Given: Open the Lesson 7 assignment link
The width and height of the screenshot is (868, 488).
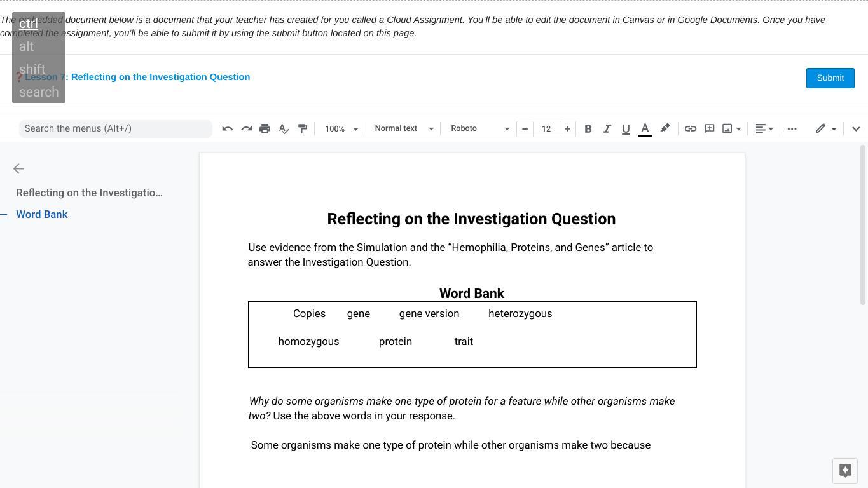Looking at the screenshot, I should pyautogui.click(x=137, y=77).
